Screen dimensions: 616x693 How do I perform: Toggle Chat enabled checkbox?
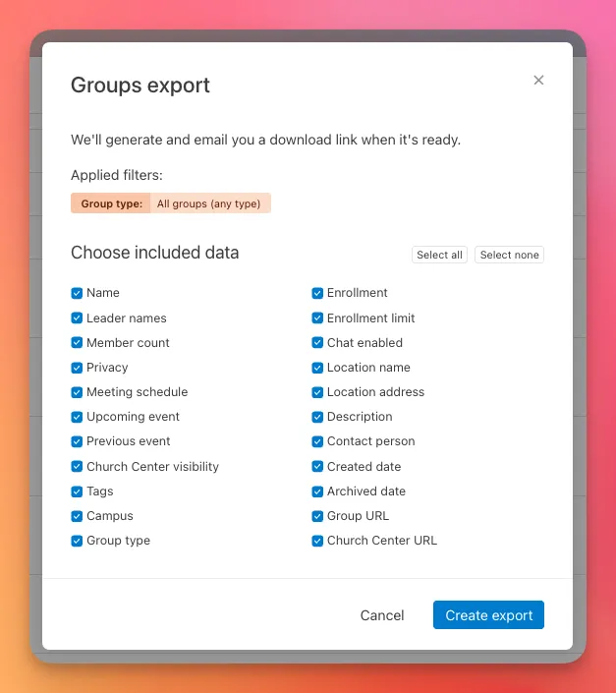point(317,343)
